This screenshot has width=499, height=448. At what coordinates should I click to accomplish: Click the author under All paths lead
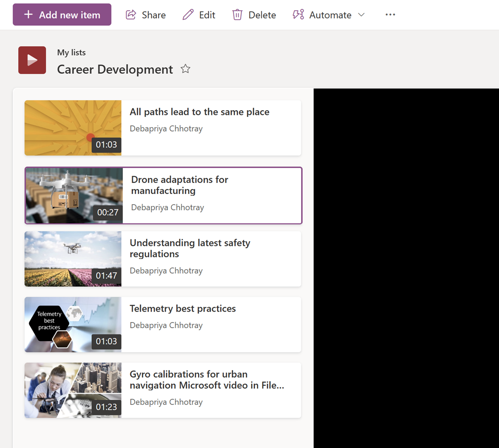[166, 129]
